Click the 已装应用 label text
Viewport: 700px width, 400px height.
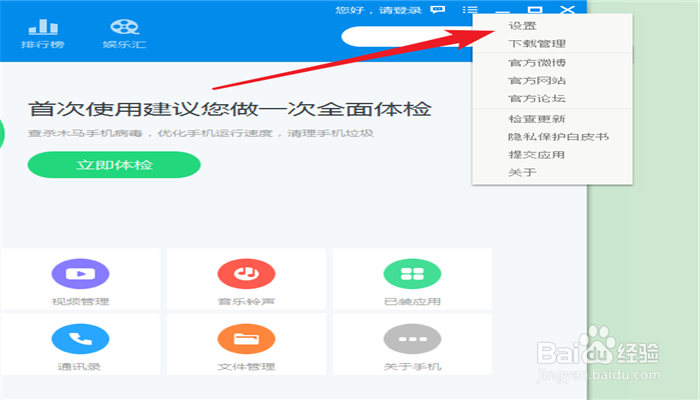(412, 302)
